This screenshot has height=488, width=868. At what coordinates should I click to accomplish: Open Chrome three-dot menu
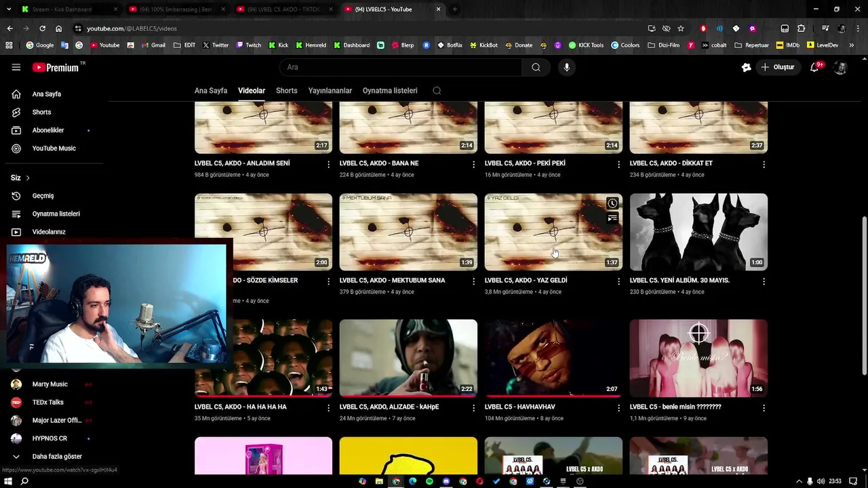(x=857, y=28)
